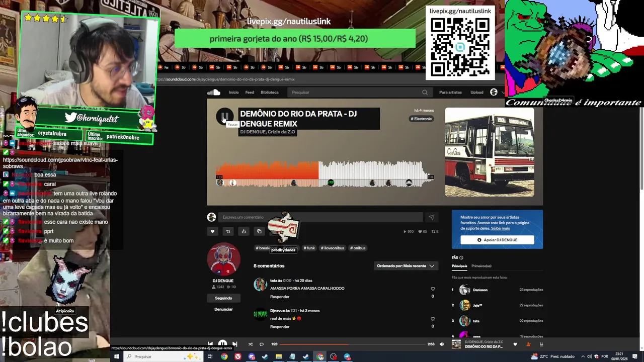Click the info icon next to FÃS
This screenshot has width=644, height=362.
tap(461, 258)
